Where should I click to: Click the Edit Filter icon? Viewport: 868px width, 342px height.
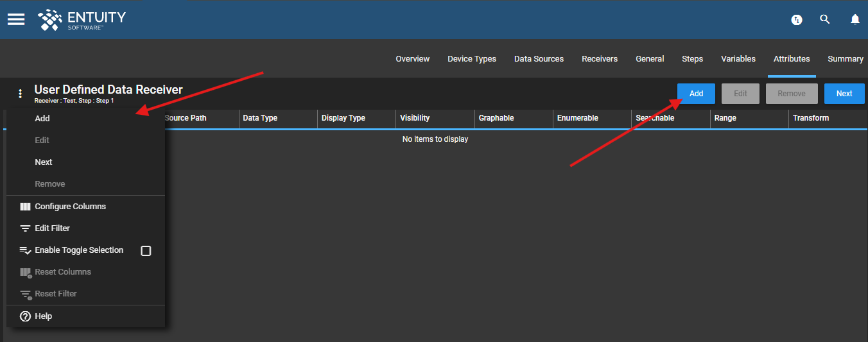coord(25,228)
